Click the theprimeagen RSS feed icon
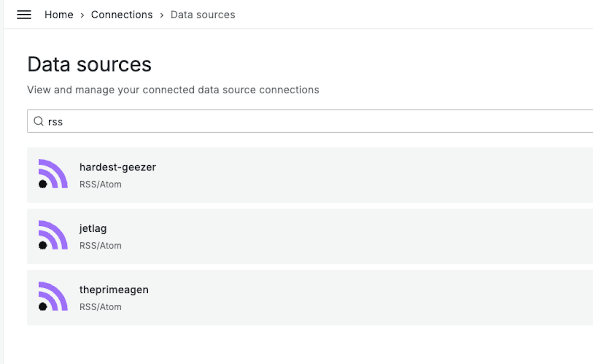This screenshot has height=364, width=593. coord(53,297)
